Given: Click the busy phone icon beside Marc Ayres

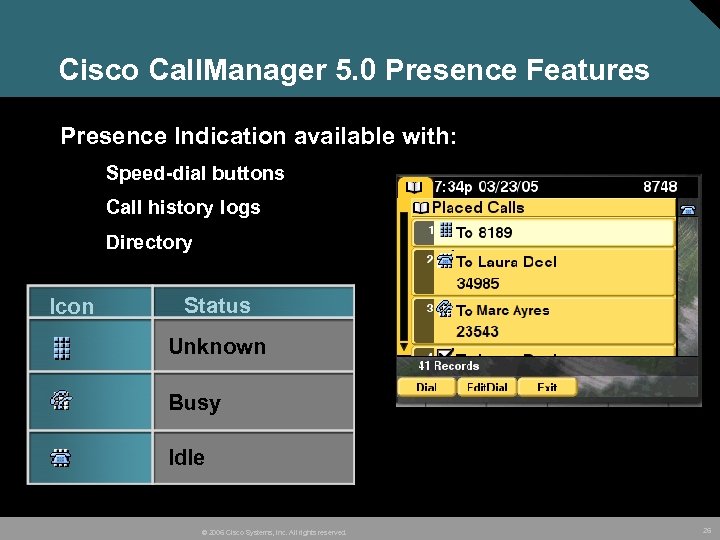Looking at the screenshot, I should point(444,309).
